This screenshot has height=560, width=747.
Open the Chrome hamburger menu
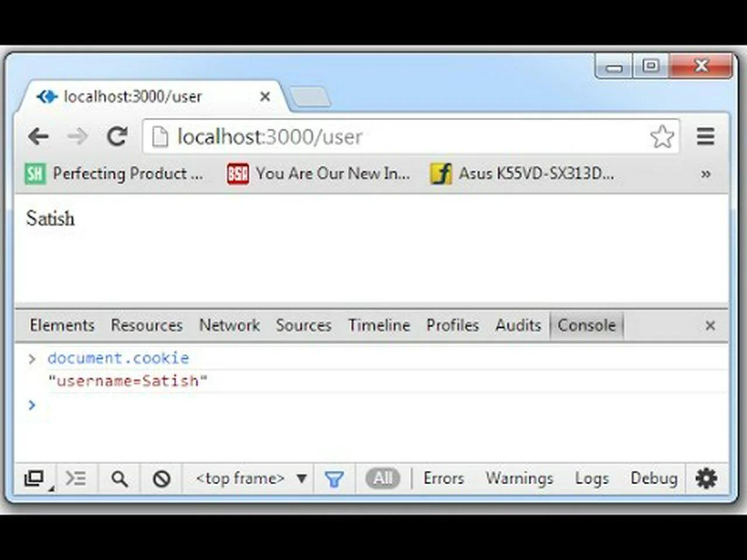click(706, 136)
